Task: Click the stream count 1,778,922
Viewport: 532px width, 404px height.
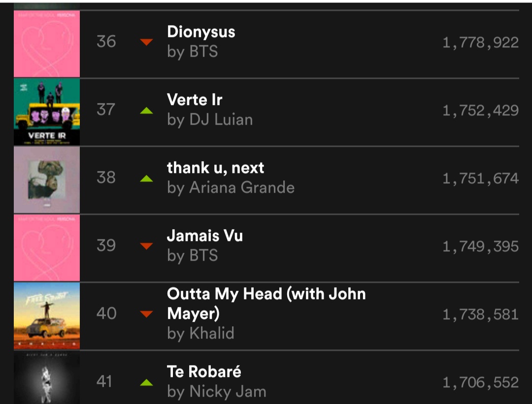Action: [480, 42]
